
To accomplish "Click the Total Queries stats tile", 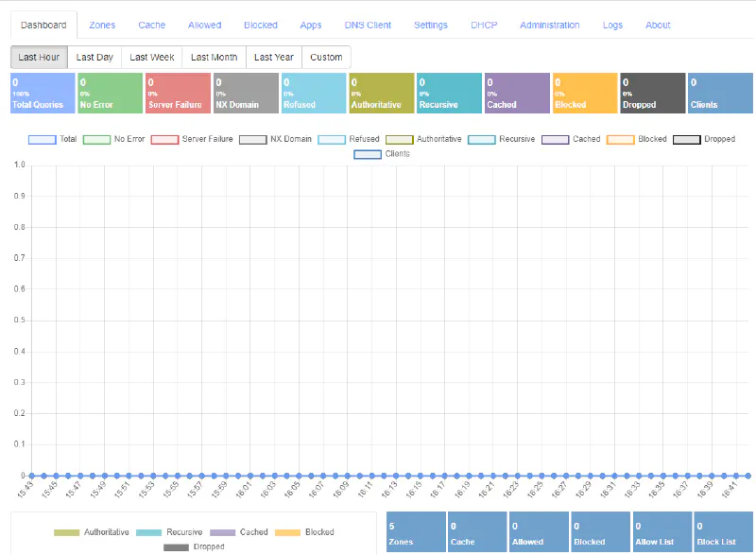I will pos(43,93).
